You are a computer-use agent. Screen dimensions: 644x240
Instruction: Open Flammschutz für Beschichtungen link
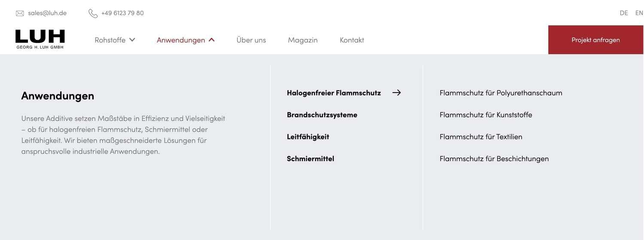[x=494, y=159]
